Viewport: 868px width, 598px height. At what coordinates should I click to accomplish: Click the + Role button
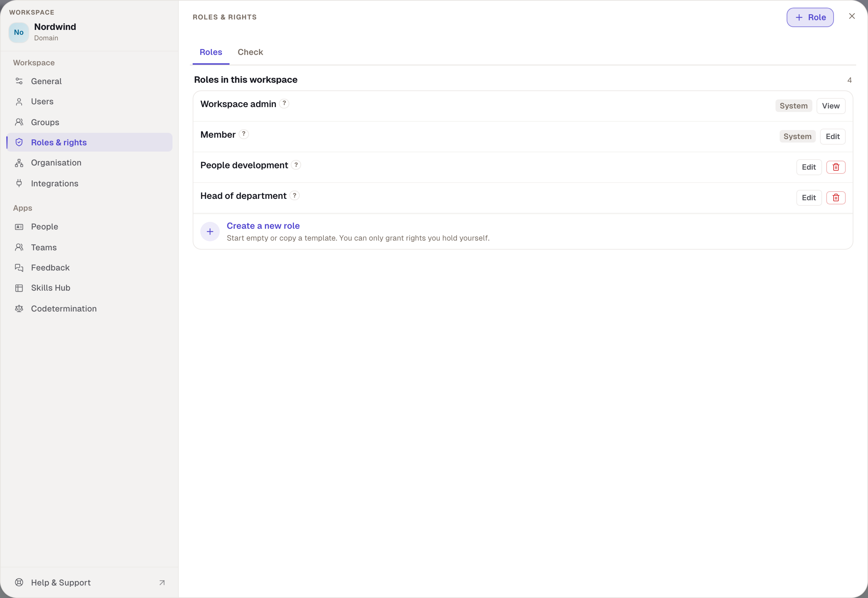pos(810,17)
